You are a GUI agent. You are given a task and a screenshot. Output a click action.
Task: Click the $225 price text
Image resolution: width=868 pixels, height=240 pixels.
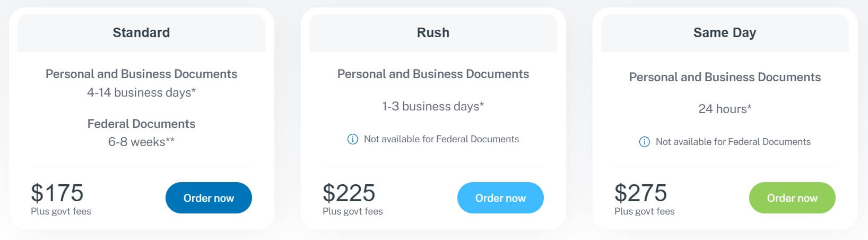pyautogui.click(x=349, y=193)
